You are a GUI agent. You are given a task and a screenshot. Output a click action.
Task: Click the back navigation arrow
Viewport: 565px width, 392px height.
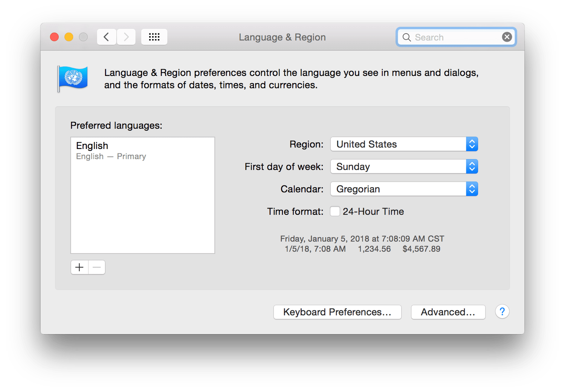click(106, 37)
